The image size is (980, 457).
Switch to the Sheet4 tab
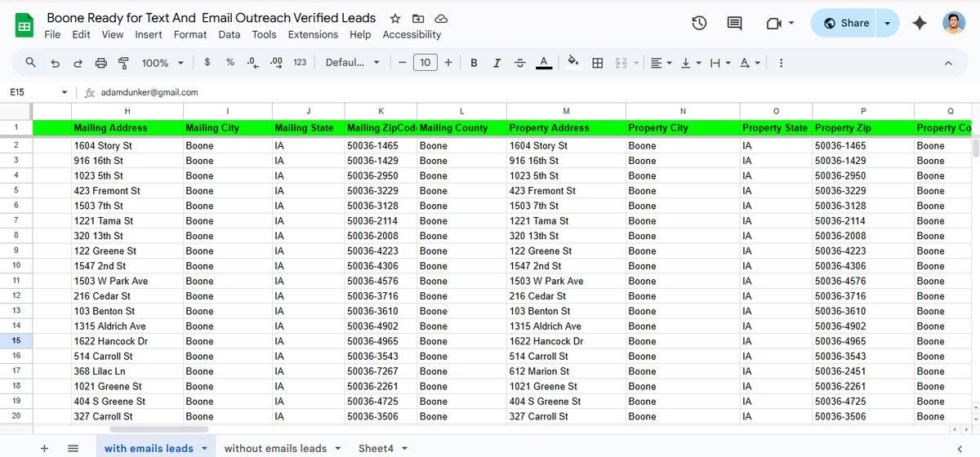[376, 448]
